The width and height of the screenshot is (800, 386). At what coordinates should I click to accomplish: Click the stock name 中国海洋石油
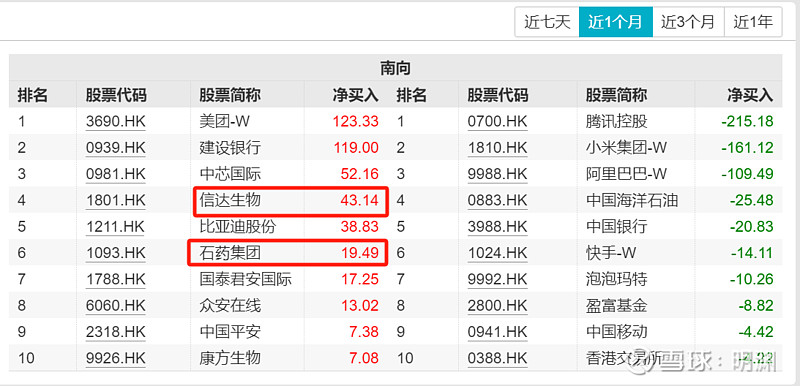[x=632, y=200]
